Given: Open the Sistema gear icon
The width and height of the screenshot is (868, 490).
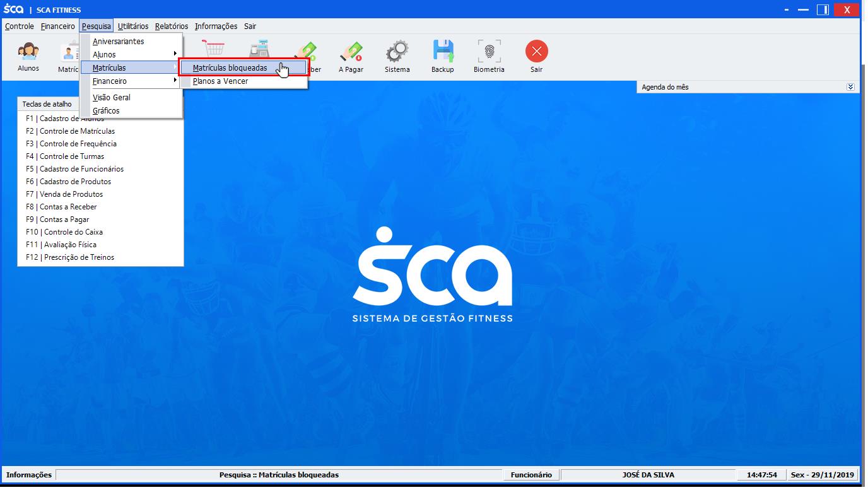Looking at the screenshot, I should 397,57.
